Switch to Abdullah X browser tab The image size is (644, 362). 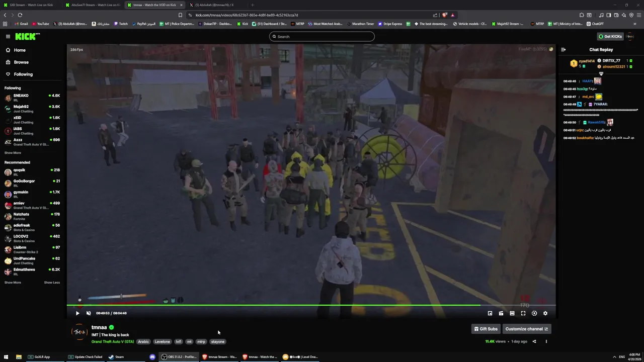[x=214, y=5]
